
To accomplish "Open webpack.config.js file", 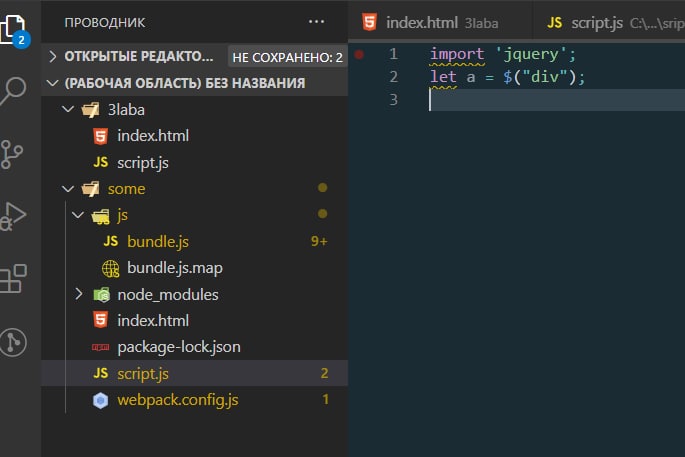I will click(178, 400).
